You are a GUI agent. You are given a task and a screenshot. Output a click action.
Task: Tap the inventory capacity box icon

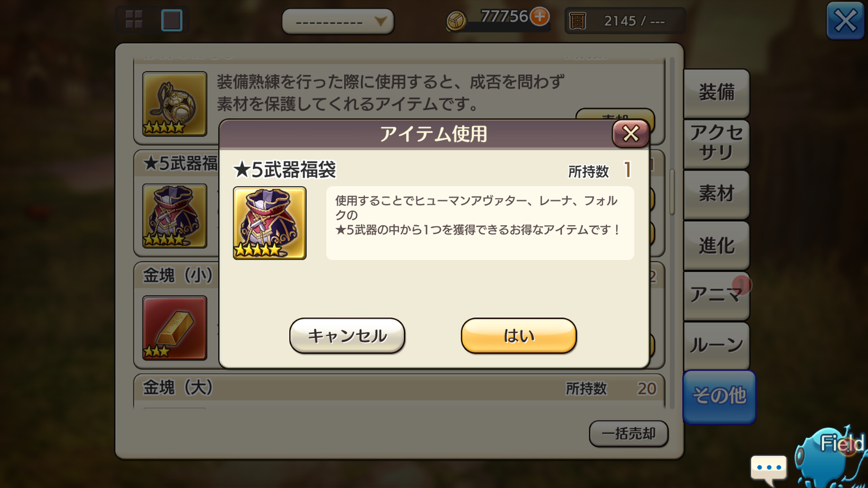tap(578, 21)
